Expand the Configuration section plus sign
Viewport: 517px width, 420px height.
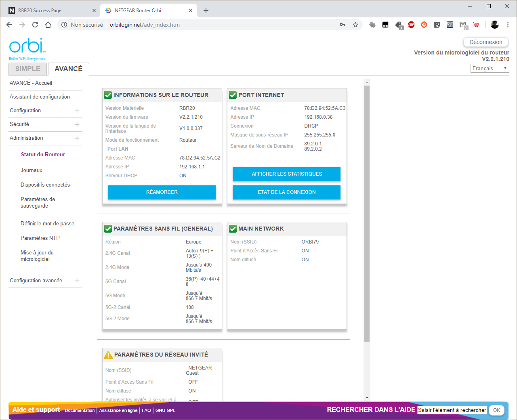click(x=77, y=111)
